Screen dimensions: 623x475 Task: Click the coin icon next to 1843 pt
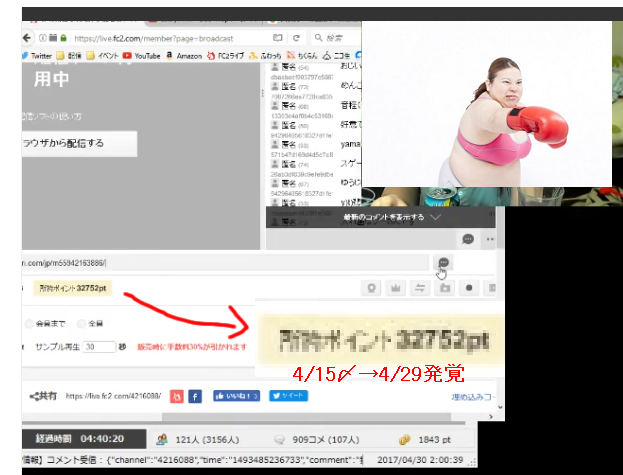[404, 440]
